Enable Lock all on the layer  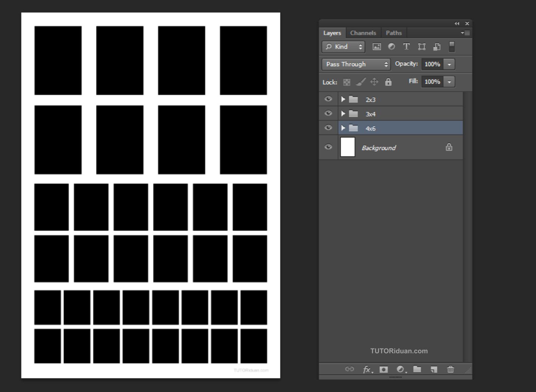click(388, 82)
